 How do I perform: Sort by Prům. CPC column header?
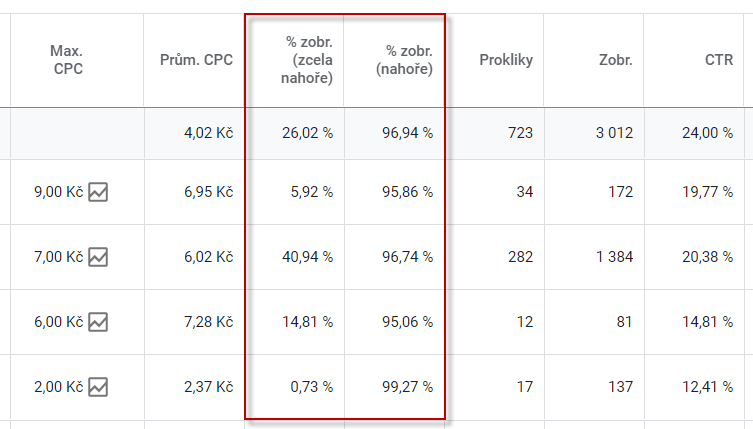(196, 60)
